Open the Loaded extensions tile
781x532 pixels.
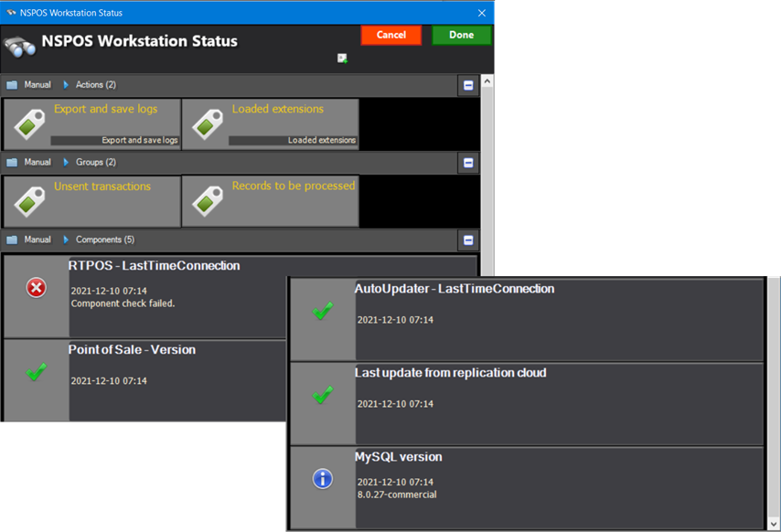click(271, 124)
